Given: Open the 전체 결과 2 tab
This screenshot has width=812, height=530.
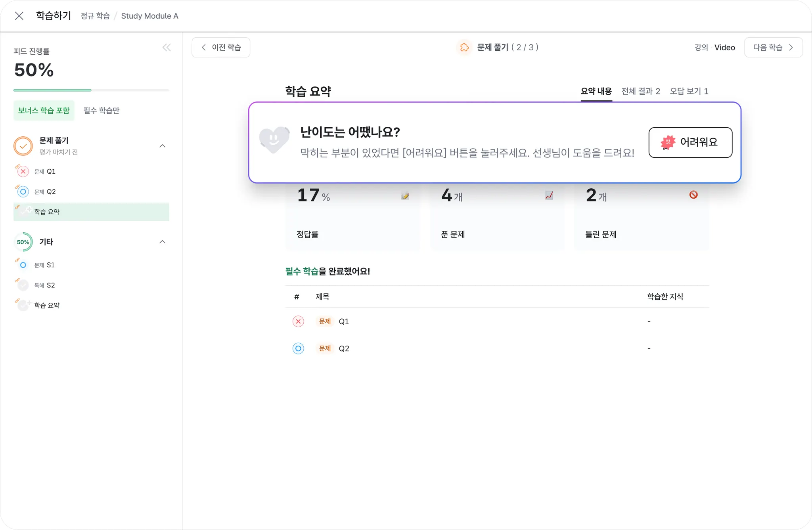Looking at the screenshot, I should click(x=640, y=91).
